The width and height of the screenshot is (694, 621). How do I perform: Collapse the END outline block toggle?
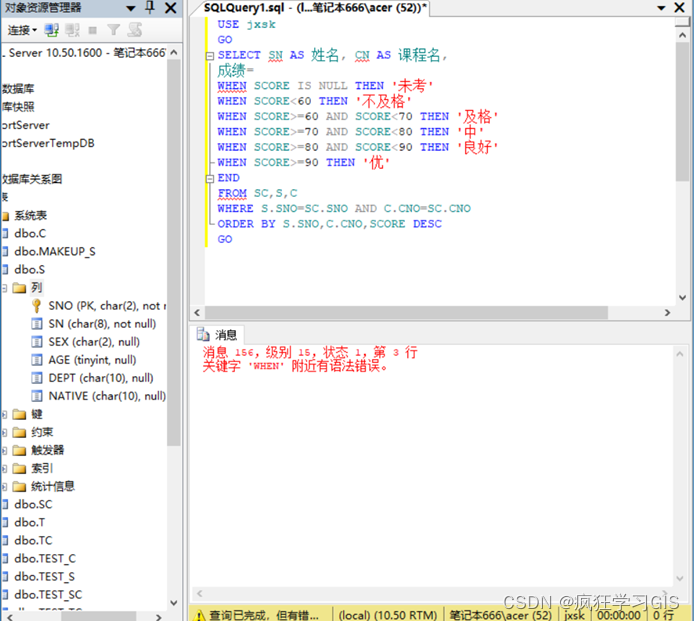click(210, 178)
